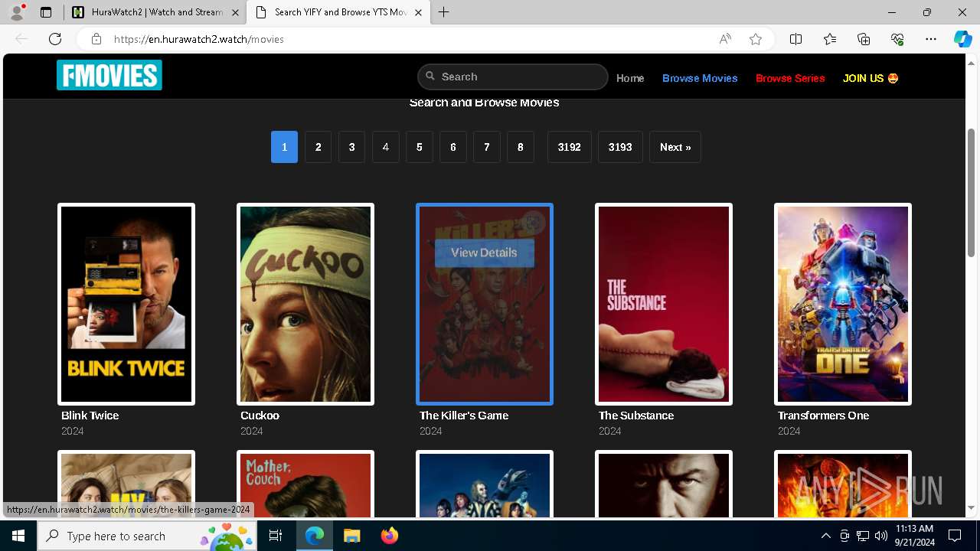Screen dimensions: 980x551
Task: Open the Blink Twice poster
Action: point(126,304)
